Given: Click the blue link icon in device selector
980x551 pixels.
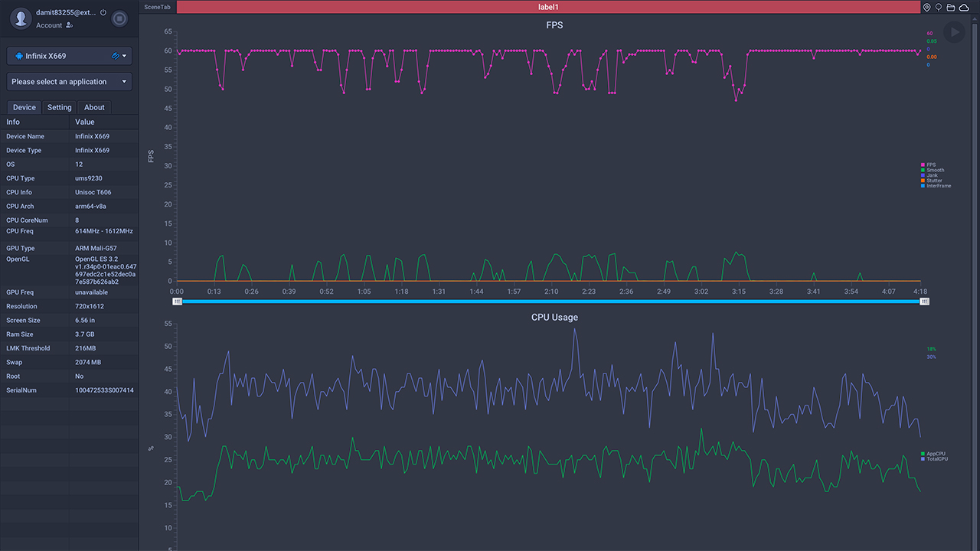Looking at the screenshot, I should (115, 56).
